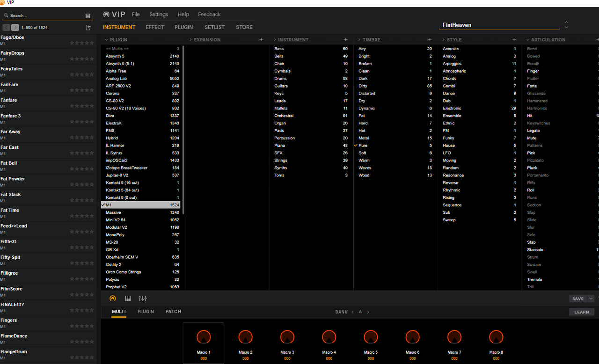The width and height of the screenshot is (599, 364).
Task: Click the magnifier icon in the search bar
Action: (x=6, y=15)
